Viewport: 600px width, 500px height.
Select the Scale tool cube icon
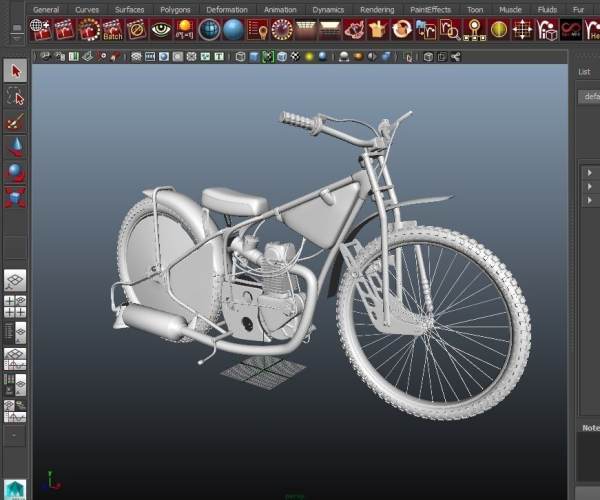[x=15, y=197]
